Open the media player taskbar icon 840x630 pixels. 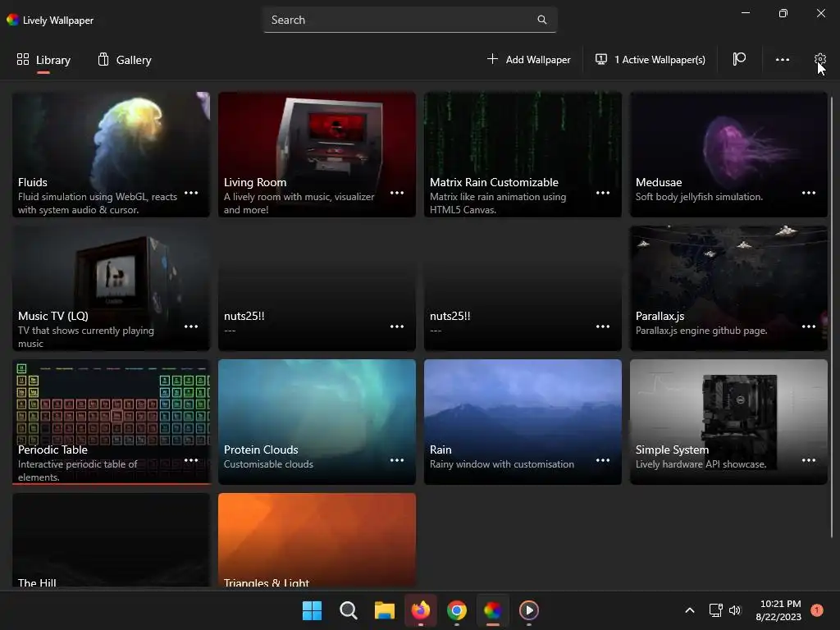coord(529,610)
